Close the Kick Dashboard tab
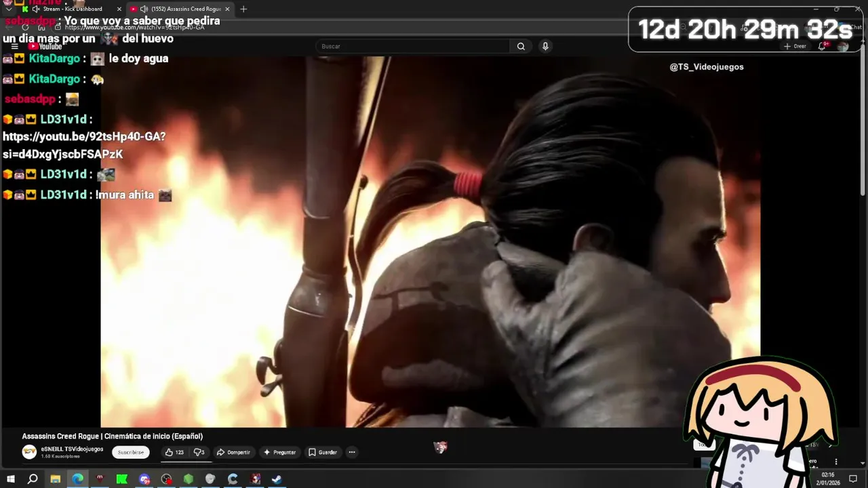868x488 pixels. pyautogui.click(x=119, y=9)
